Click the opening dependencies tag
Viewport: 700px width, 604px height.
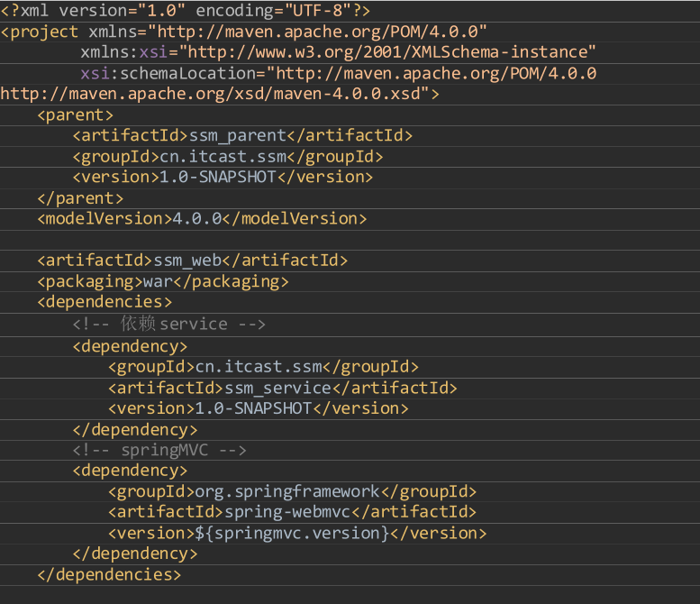tap(105, 302)
